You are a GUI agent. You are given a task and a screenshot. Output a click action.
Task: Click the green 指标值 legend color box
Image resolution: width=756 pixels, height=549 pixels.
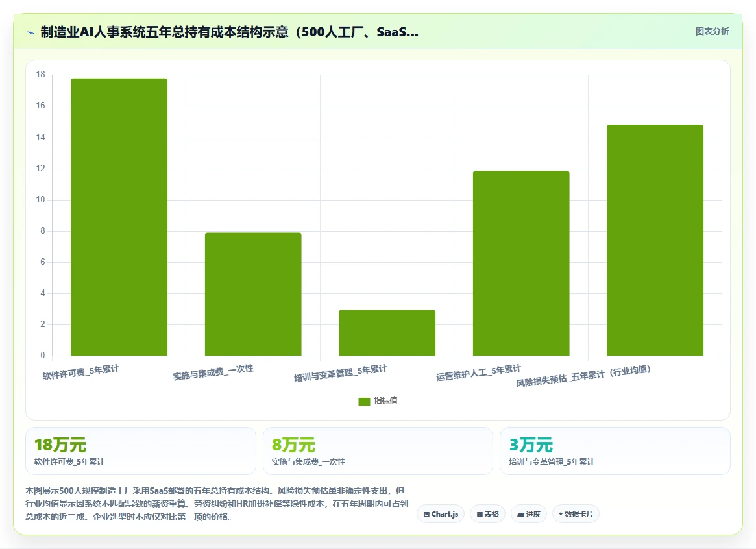pyautogui.click(x=364, y=402)
